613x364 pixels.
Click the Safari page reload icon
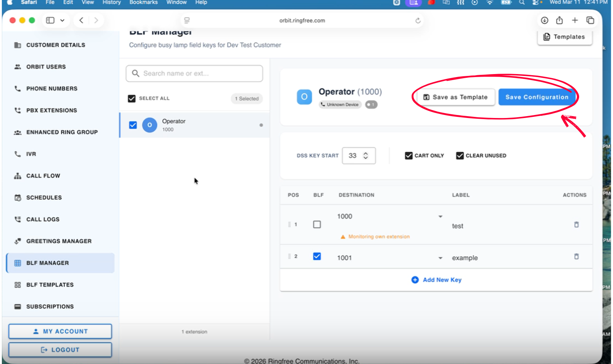[418, 20]
